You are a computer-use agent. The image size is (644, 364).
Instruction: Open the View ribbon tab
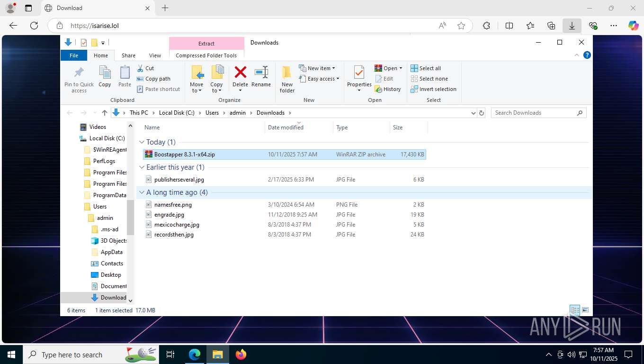point(155,55)
